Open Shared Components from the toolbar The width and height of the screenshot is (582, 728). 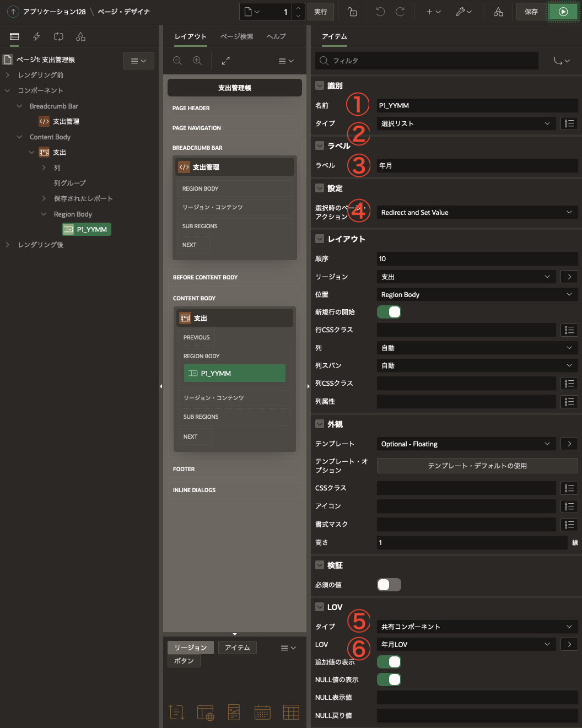(x=498, y=12)
